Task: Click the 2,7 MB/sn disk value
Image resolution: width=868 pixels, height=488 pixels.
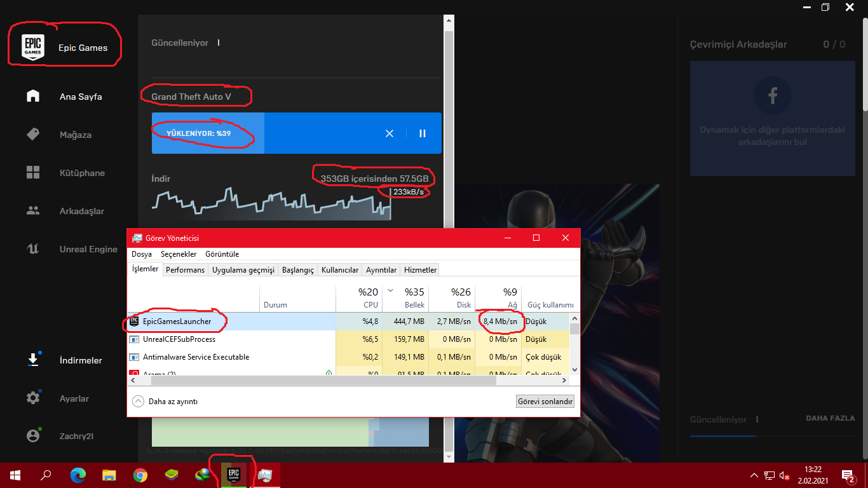Action: pyautogui.click(x=454, y=322)
